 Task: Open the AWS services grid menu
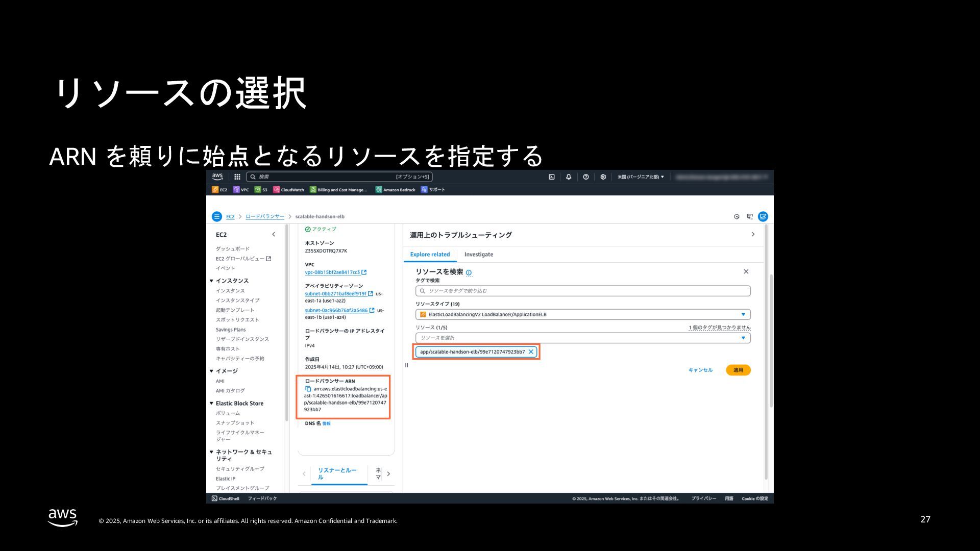point(237,177)
